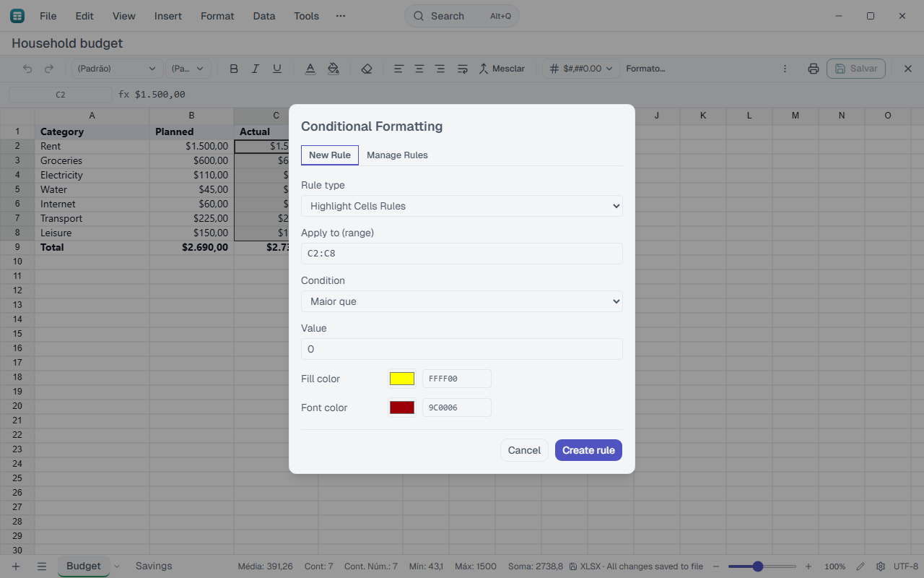Click the redo arrow icon
Viewport: 924px width, 578px height.
click(49, 69)
